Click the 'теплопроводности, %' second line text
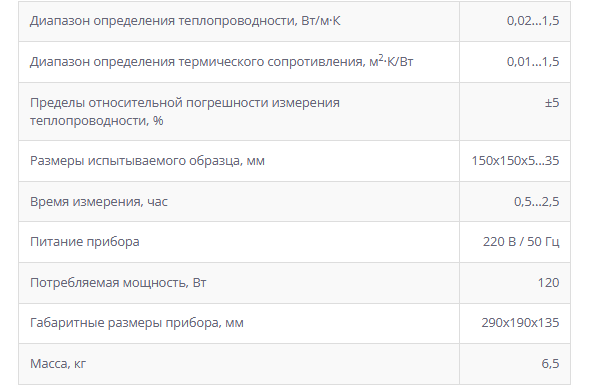 click(97, 121)
